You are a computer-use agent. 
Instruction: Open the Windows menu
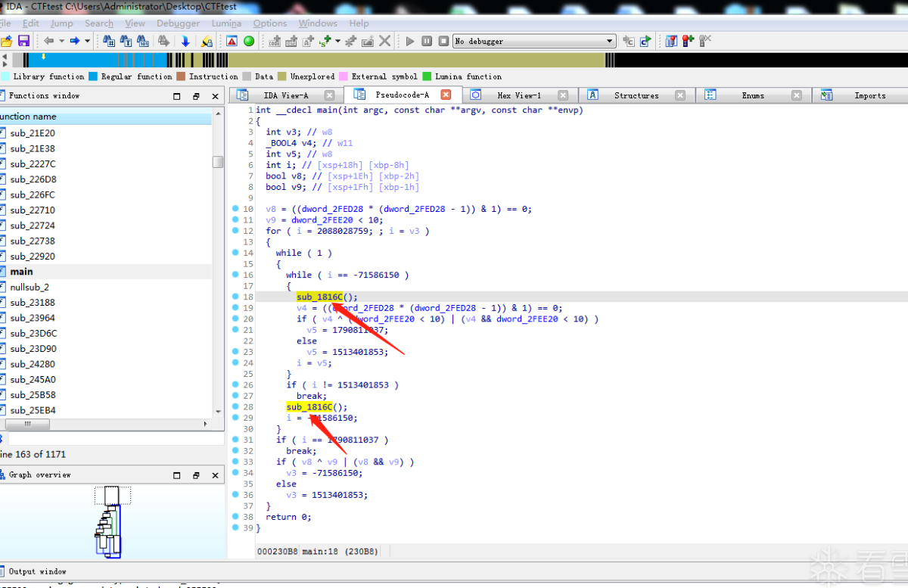pos(318,23)
